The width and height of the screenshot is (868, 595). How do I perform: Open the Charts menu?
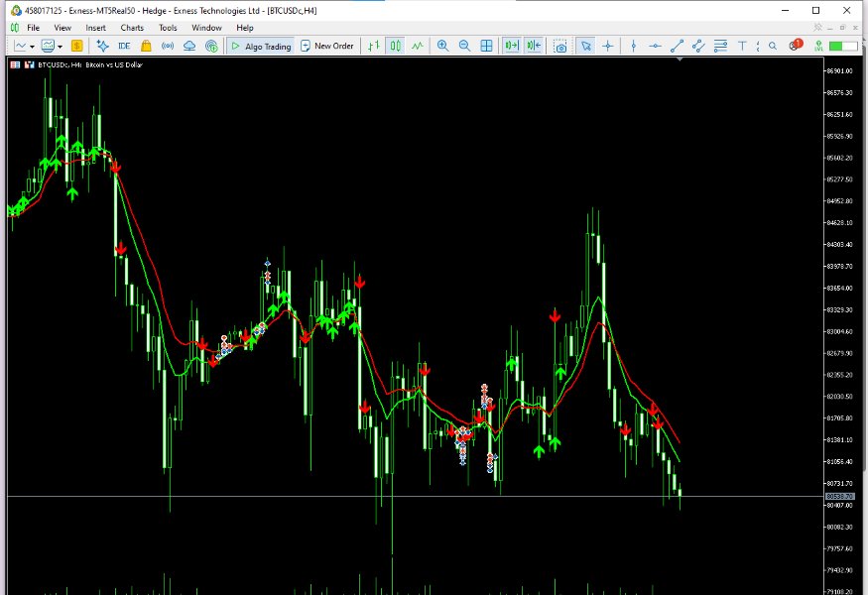(132, 28)
